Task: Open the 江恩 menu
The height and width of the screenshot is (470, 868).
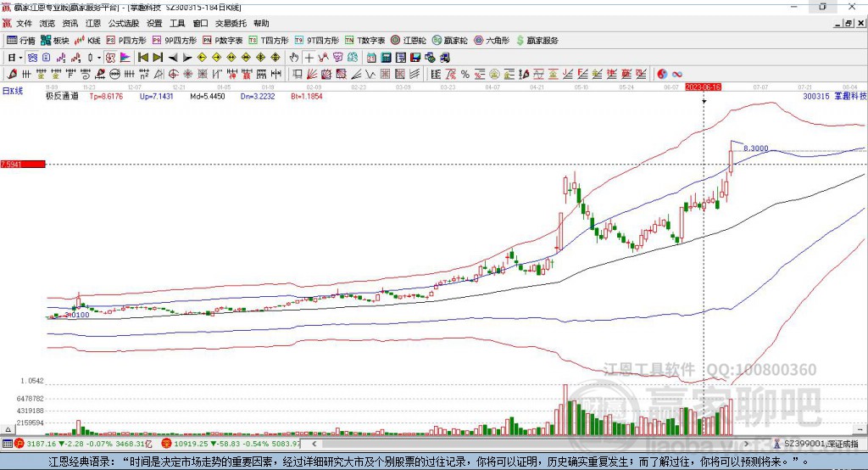Action: pos(92,24)
